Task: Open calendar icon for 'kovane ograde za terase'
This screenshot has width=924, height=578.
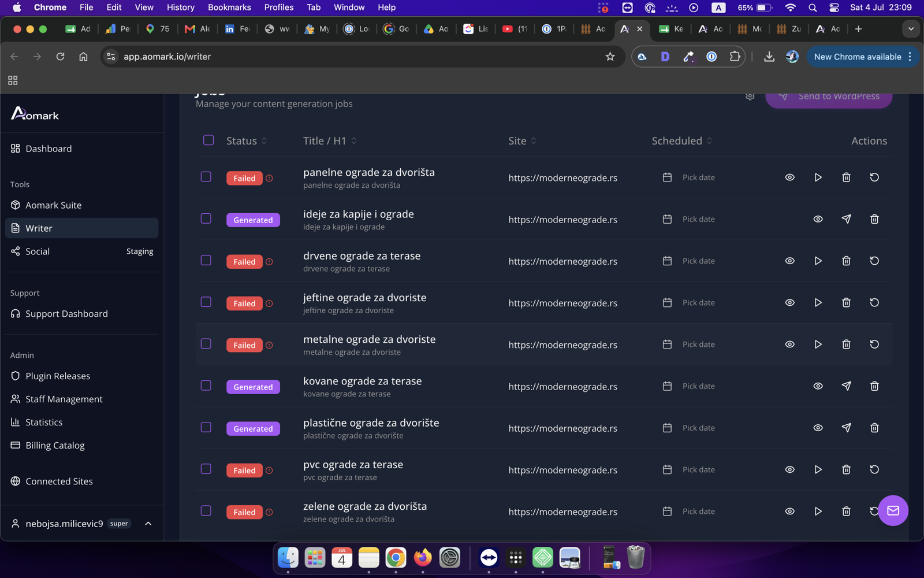Action: click(x=667, y=386)
